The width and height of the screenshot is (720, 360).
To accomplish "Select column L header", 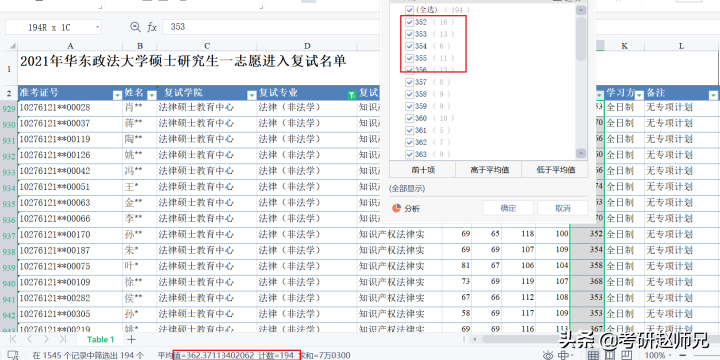I will (681, 46).
